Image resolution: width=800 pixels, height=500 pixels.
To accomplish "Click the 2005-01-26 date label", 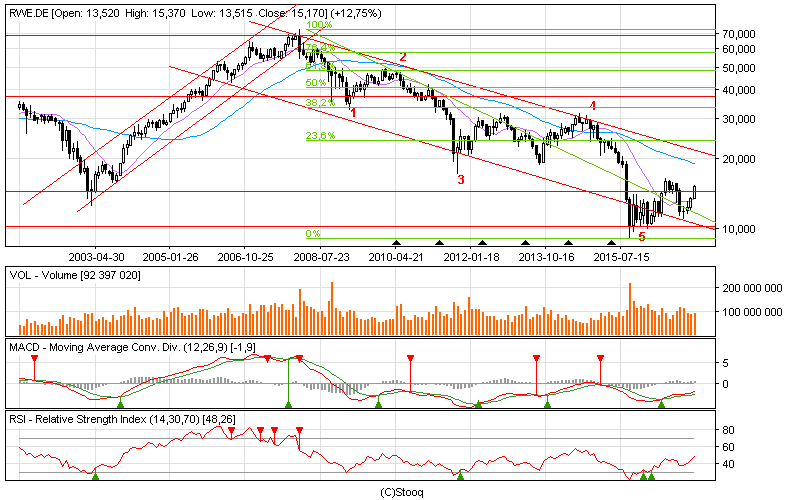I will click(x=170, y=257).
